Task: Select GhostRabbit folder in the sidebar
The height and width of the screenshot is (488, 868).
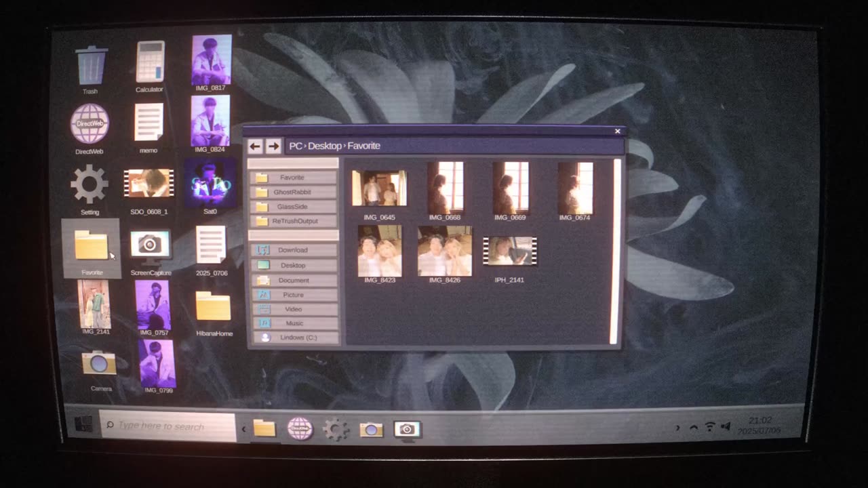Action: click(x=293, y=192)
